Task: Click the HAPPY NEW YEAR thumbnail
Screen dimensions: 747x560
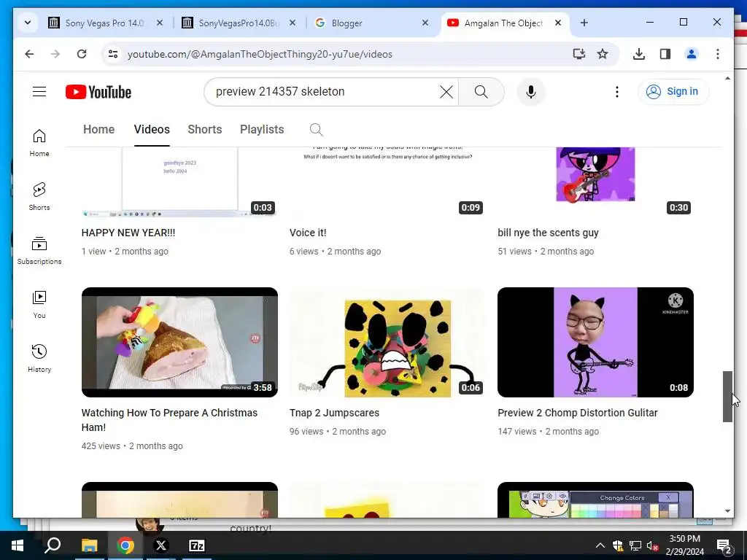Action: (x=179, y=182)
